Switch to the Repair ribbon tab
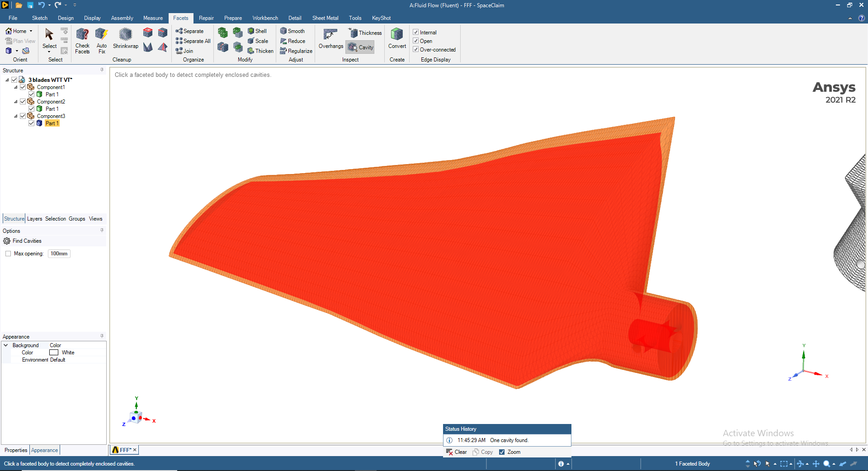868x471 pixels. [x=206, y=18]
